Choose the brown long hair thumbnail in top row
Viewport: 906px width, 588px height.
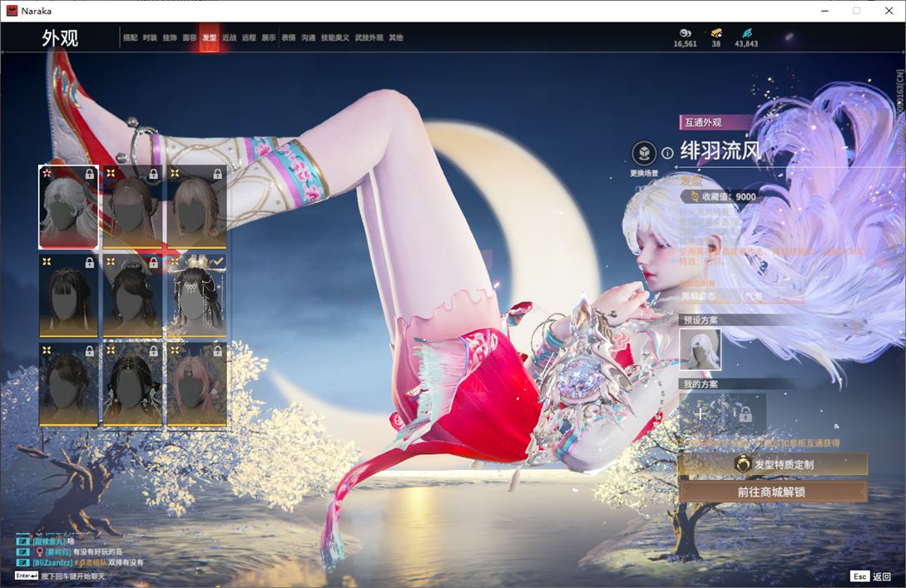click(x=132, y=207)
